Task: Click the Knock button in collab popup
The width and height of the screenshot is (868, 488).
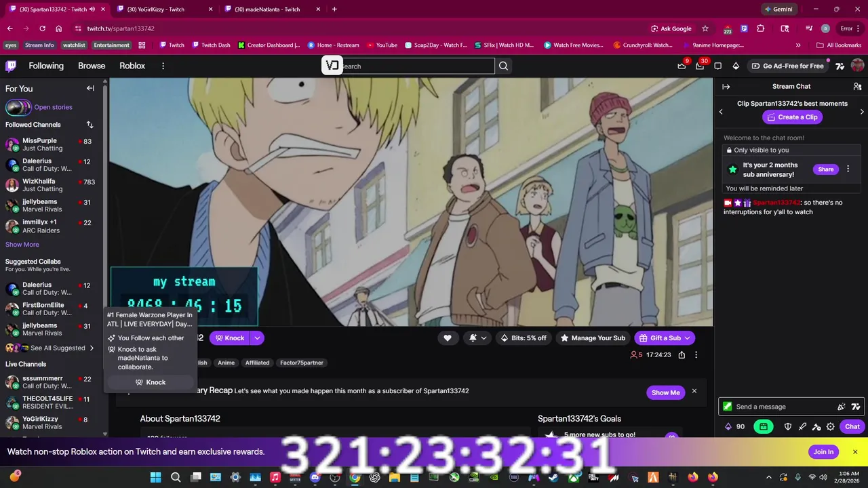Action: point(150,382)
